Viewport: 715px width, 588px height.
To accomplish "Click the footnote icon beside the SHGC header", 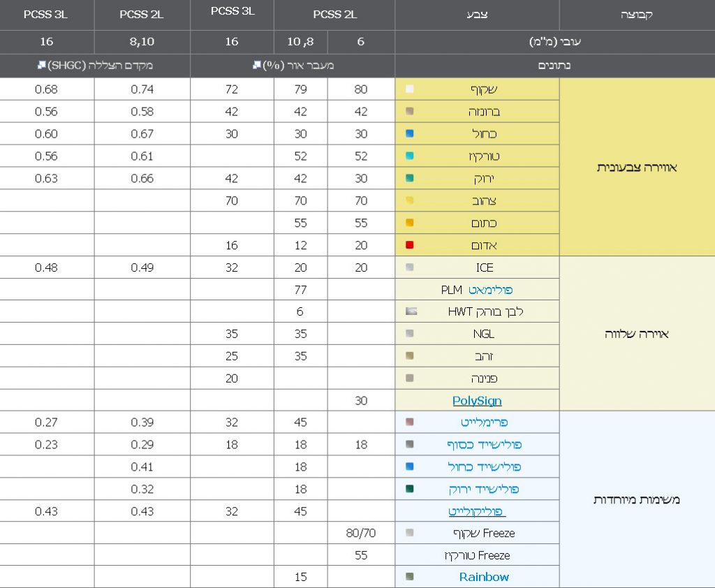I will (x=41, y=65).
